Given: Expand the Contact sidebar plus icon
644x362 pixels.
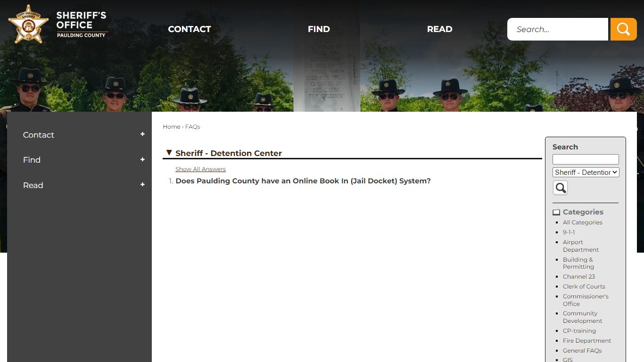Looking at the screenshot, I should click(x=142, y=134).
